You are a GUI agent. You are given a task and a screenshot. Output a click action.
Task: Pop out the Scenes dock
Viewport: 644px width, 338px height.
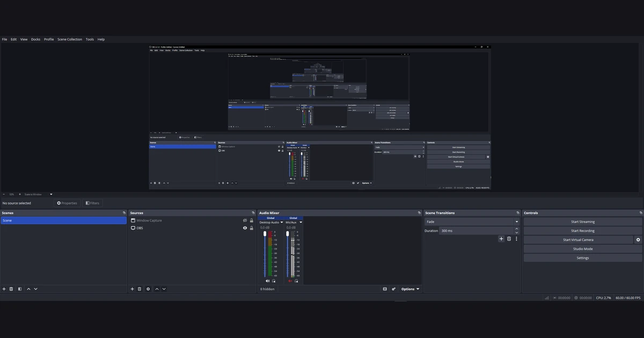coord(124,213)
